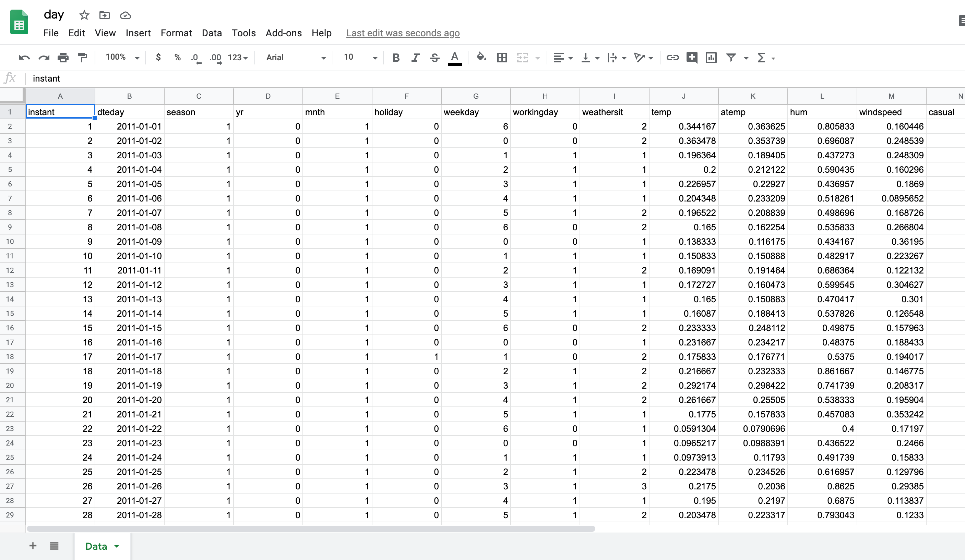This screenshot has width=965, height=560.
Task: Open the Format menu
Action: (176, 33)
